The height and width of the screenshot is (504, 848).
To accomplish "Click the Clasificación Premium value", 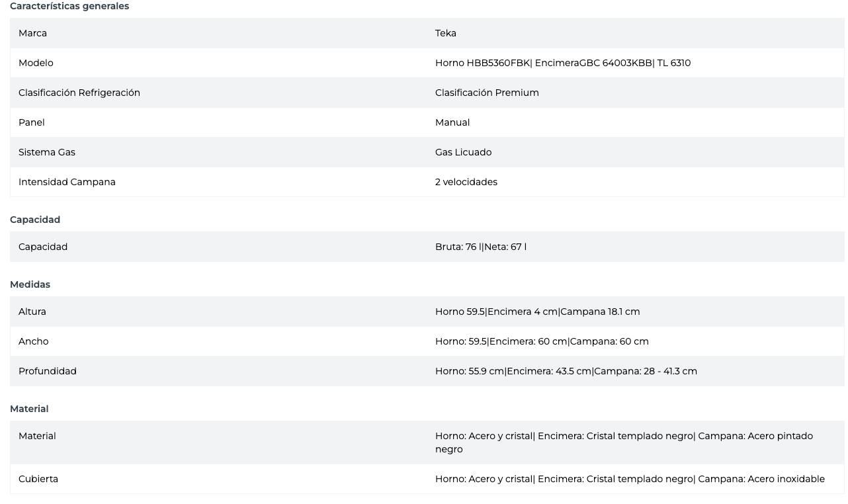I will click(x=487, y=93).
